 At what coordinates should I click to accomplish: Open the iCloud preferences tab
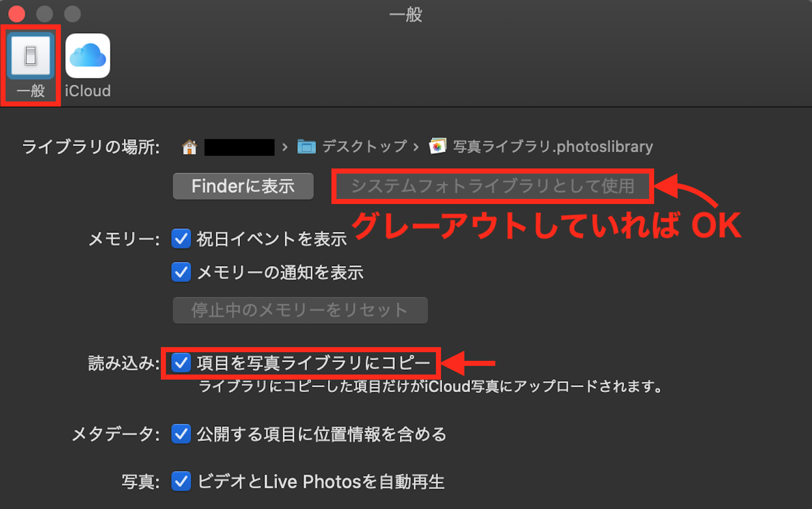point(88,56)
